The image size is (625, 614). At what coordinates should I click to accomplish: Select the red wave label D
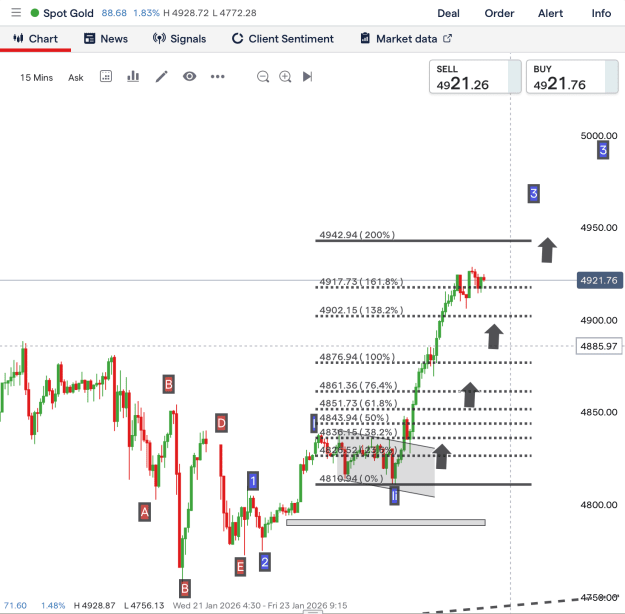(222, 423)
